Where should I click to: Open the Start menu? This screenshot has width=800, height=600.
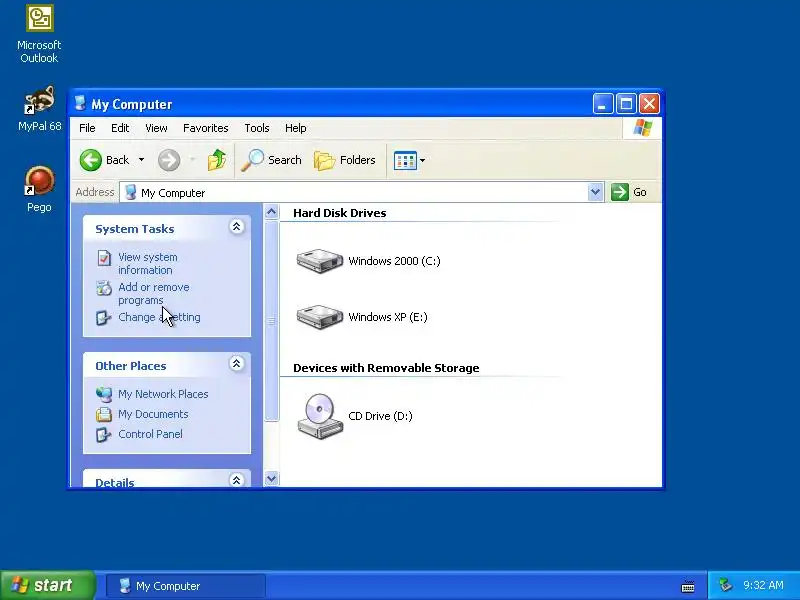[47, 585]
